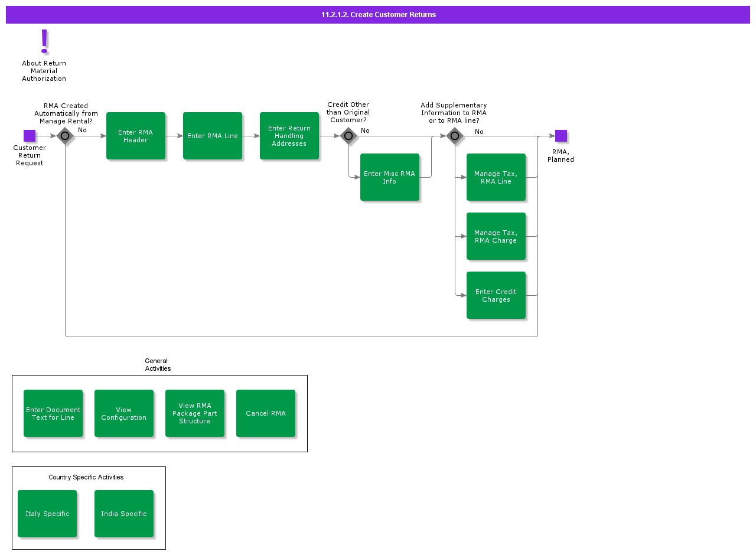
Task: Open the Enter RMA Header activity
Action: tap(136, 136)
